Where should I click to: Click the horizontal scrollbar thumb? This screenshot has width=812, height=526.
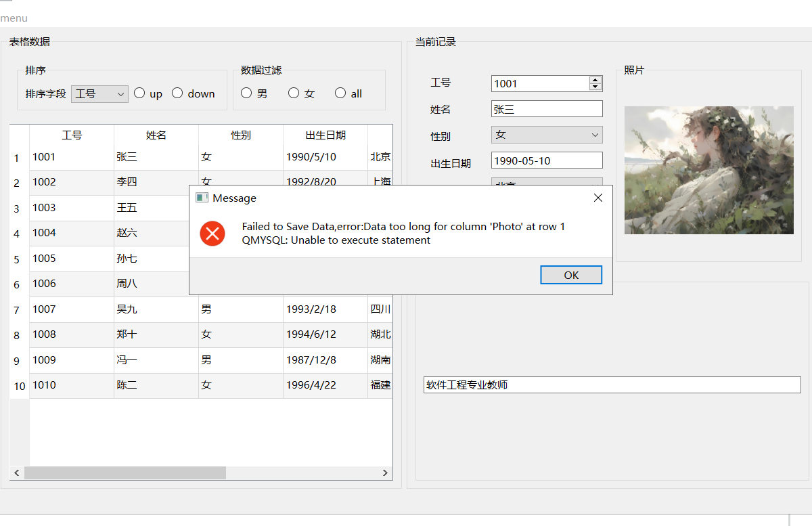125,473
